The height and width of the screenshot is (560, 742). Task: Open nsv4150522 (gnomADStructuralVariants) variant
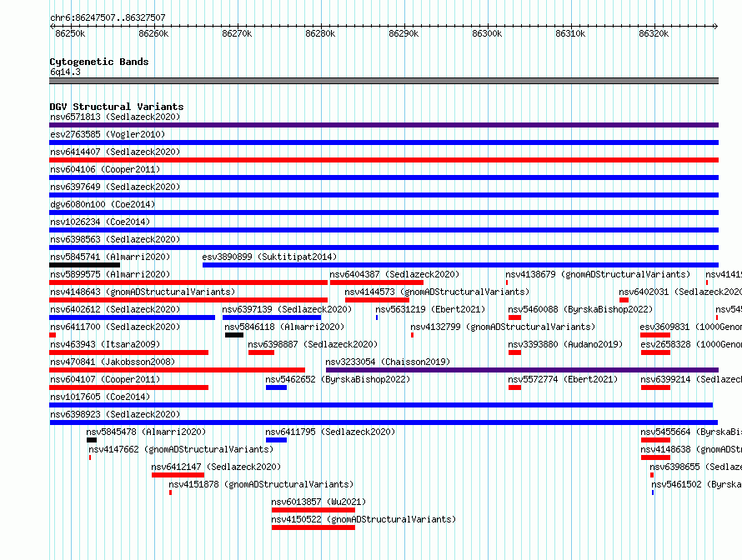[x=363, y=519]
